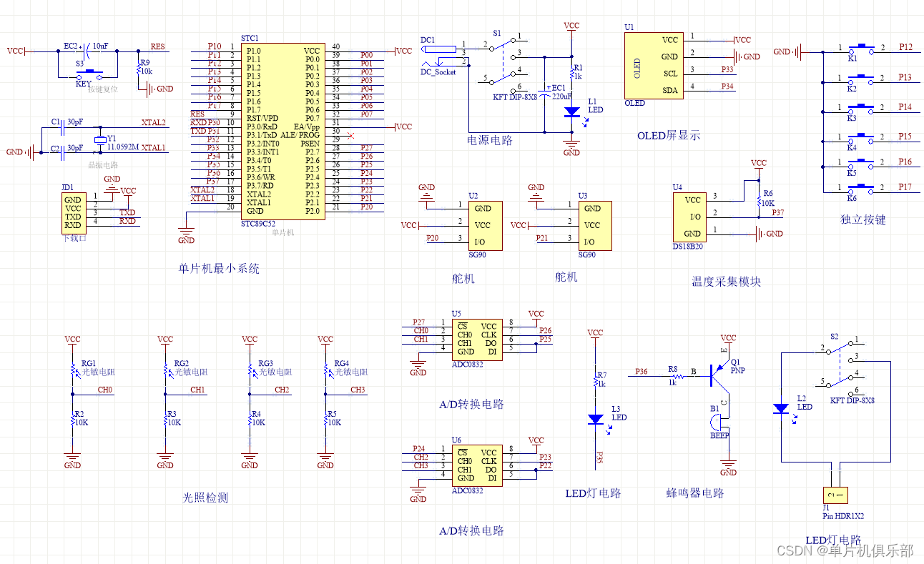
Task: Click the L1 LED symbol in power circuit
Action: pyautogui.click(x=572, y=112)
